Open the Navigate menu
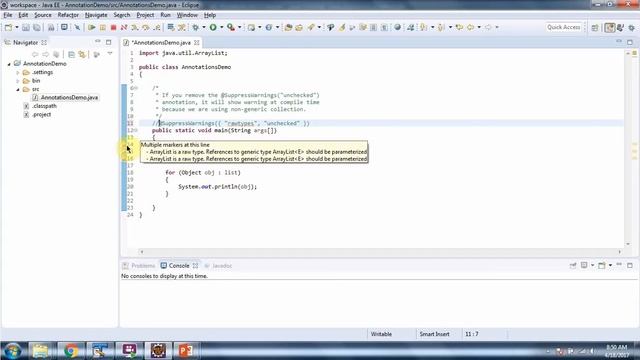 (96, 15)
